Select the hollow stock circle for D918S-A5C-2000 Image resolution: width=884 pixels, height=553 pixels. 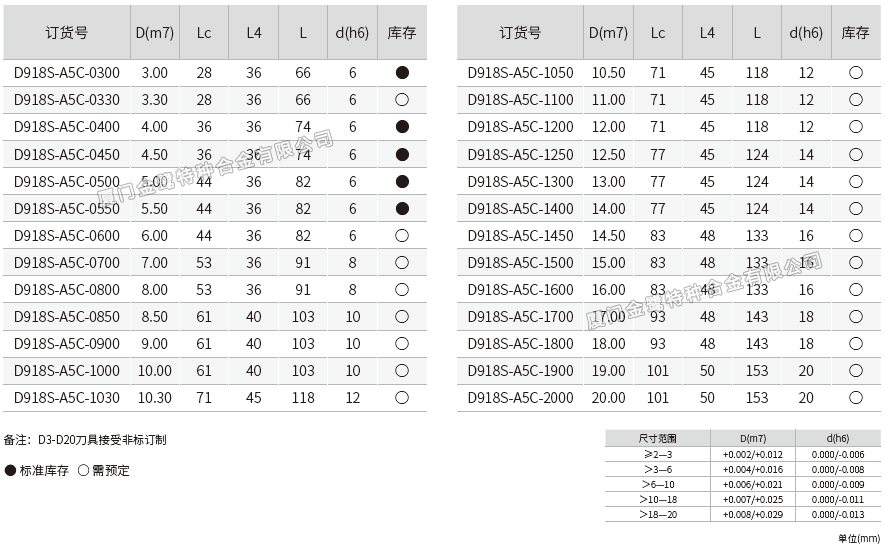coord(855,397)
